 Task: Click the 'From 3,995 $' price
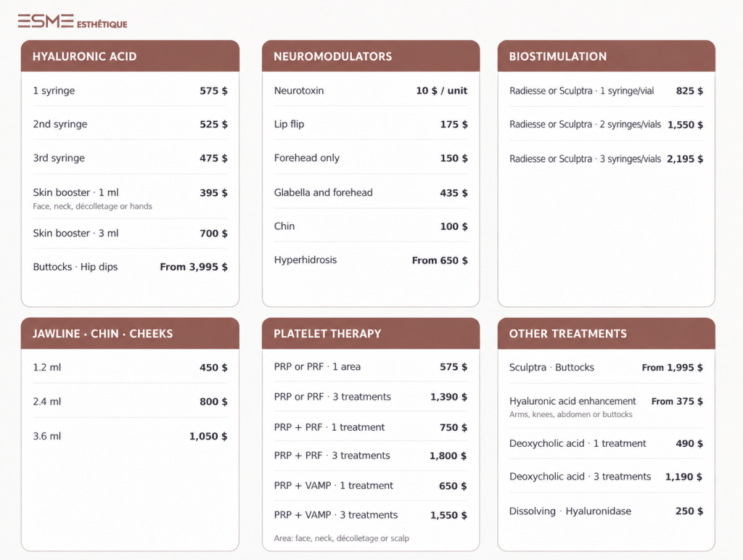(x=193, y=267)
